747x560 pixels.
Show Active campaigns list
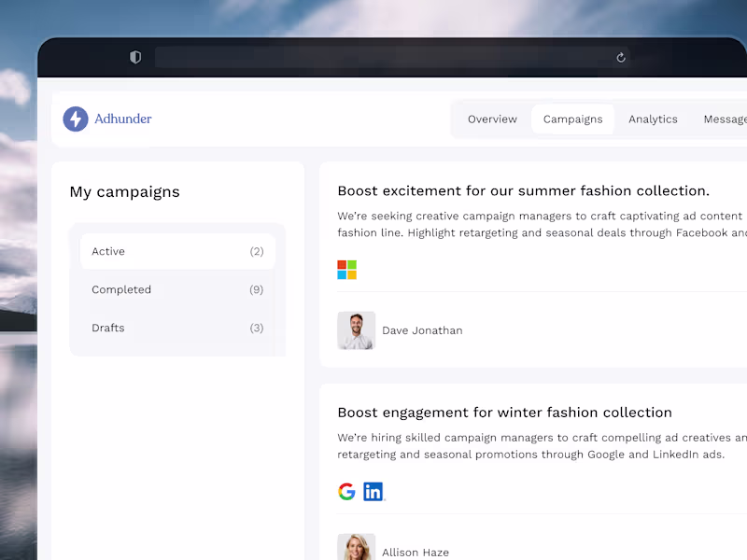coord(177,251)
